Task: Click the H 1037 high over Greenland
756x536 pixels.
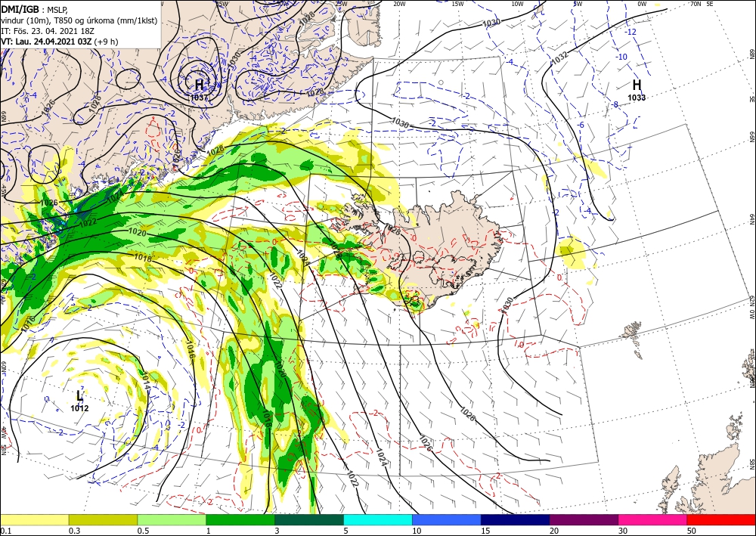Action: (x=199, y=89)
